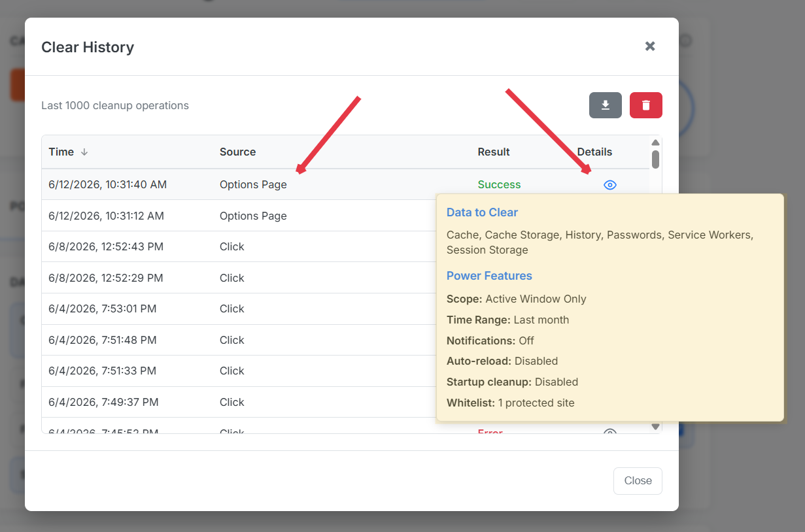Viewport: 805px width, 532px height.
Task: Click the Clear History dialog title
Action: click(88, 47)
